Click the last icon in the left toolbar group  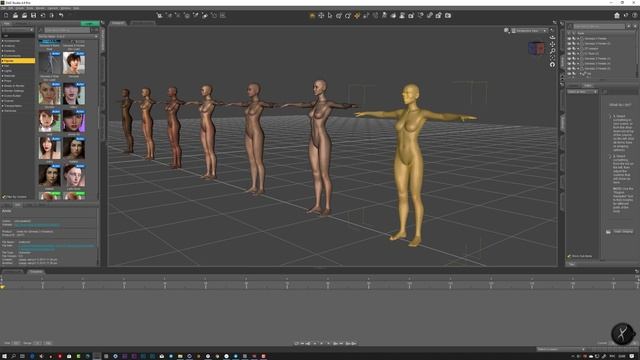pos(223,16)
